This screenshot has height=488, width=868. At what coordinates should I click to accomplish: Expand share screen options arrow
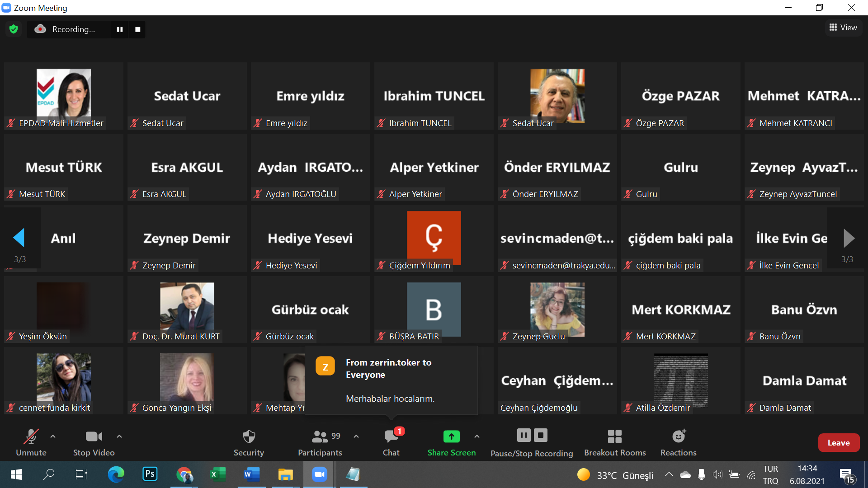click(477, 436)
